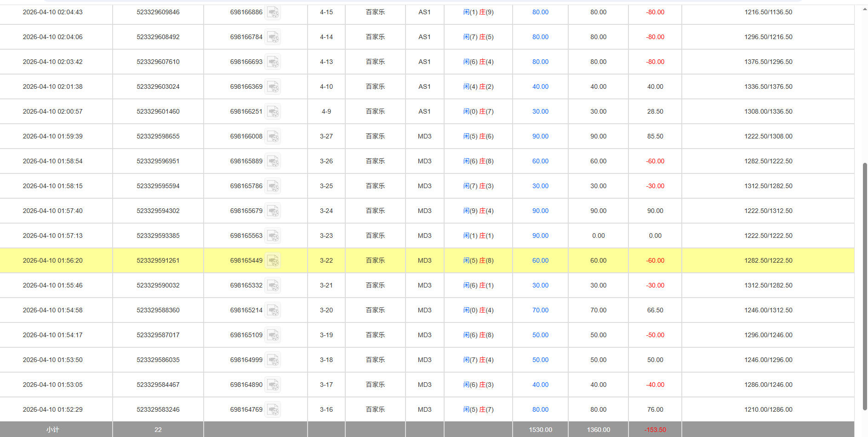Image resolution: width=868 pixels, height=437 pixels.
Task: Select order number 523329591261 in highlighted row
Action: [x=158, y=260]
